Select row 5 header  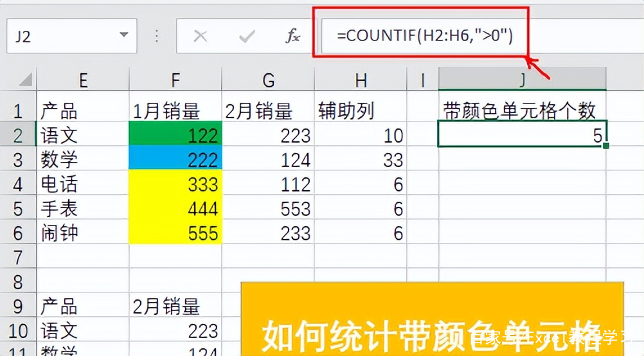(x=17, y=208)
